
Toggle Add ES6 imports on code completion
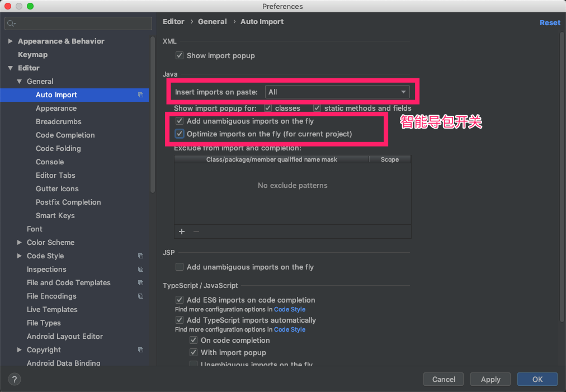[180, 300]
